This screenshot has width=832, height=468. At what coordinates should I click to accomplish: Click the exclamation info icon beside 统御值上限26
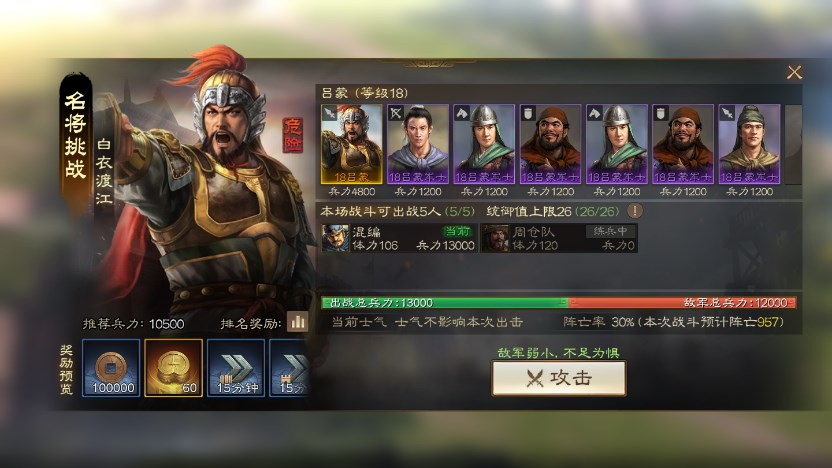tap(635, 211)
